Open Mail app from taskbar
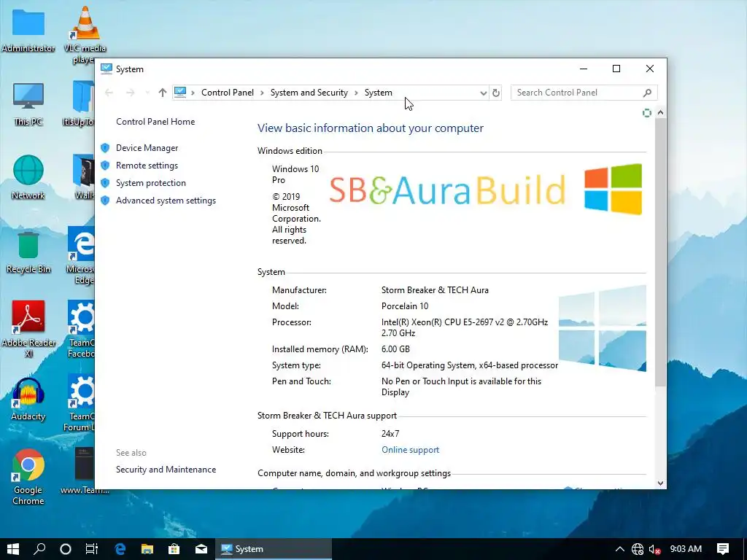Viewport: 747px width, 560px height. (201, 549)
